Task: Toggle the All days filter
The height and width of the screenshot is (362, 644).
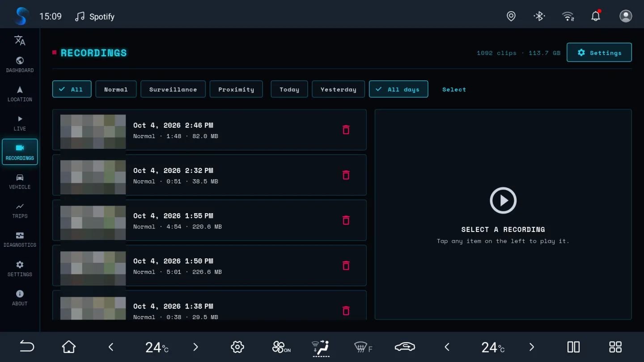Action: [x=398, y=89]
